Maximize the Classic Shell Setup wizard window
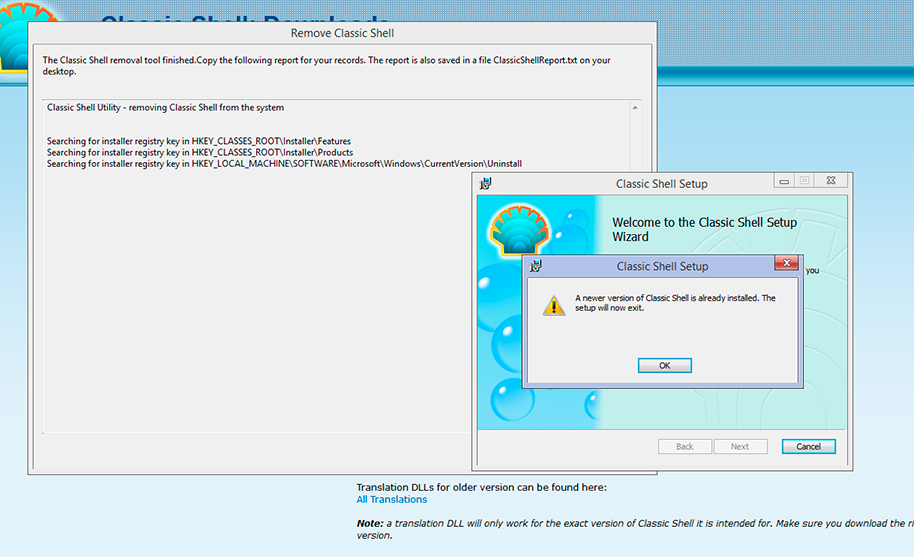Viewport: 914px width, 557px height. tap(804, 182)
